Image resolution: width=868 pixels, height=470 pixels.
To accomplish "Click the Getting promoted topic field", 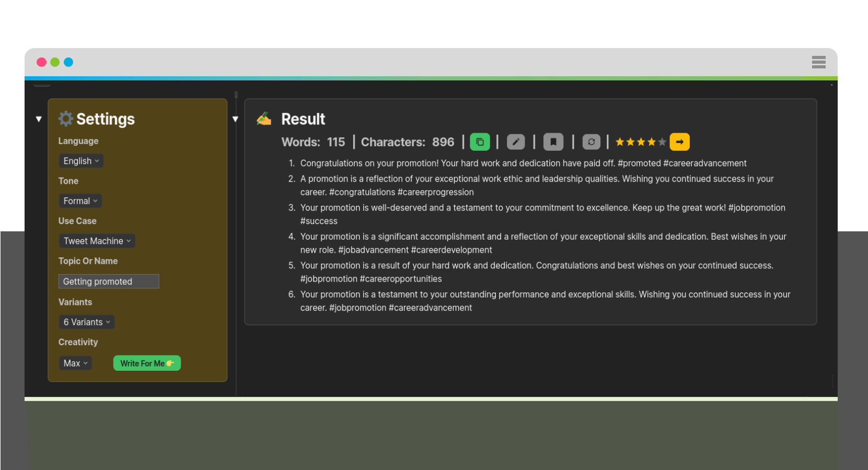I will 109,281.
